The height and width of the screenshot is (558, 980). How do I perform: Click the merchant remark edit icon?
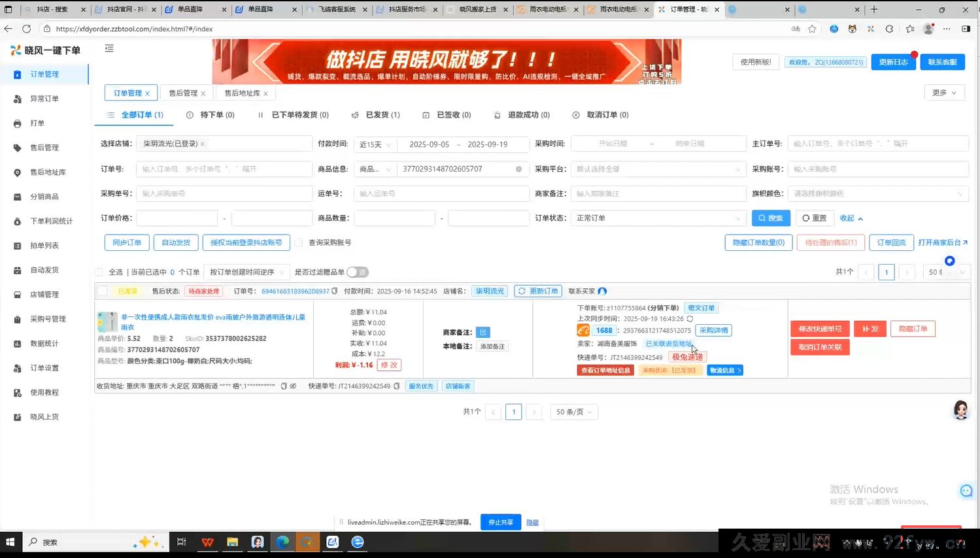pyautogui.click(x=482, y=333)
